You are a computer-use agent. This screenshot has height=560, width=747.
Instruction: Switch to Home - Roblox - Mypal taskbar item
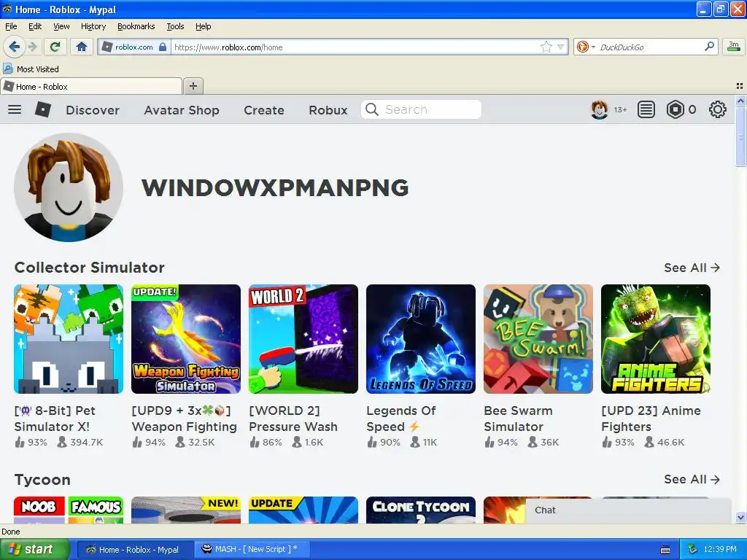coord(135,550)
